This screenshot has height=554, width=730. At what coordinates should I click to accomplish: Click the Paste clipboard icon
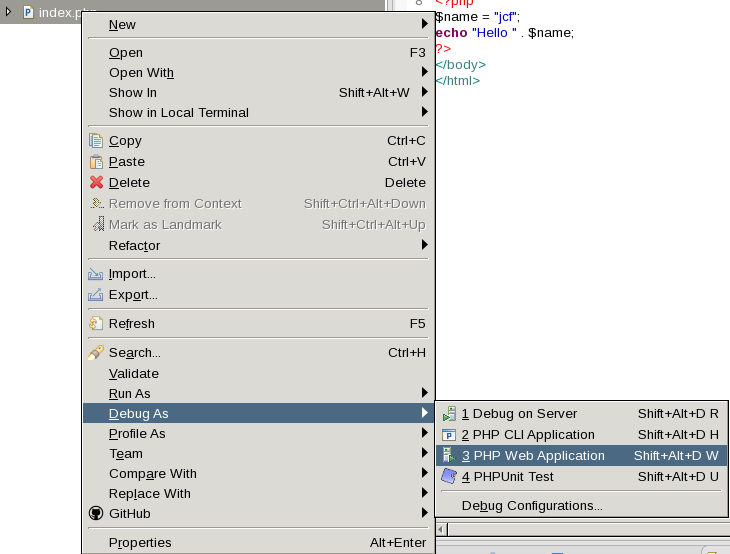coord(96,162)
